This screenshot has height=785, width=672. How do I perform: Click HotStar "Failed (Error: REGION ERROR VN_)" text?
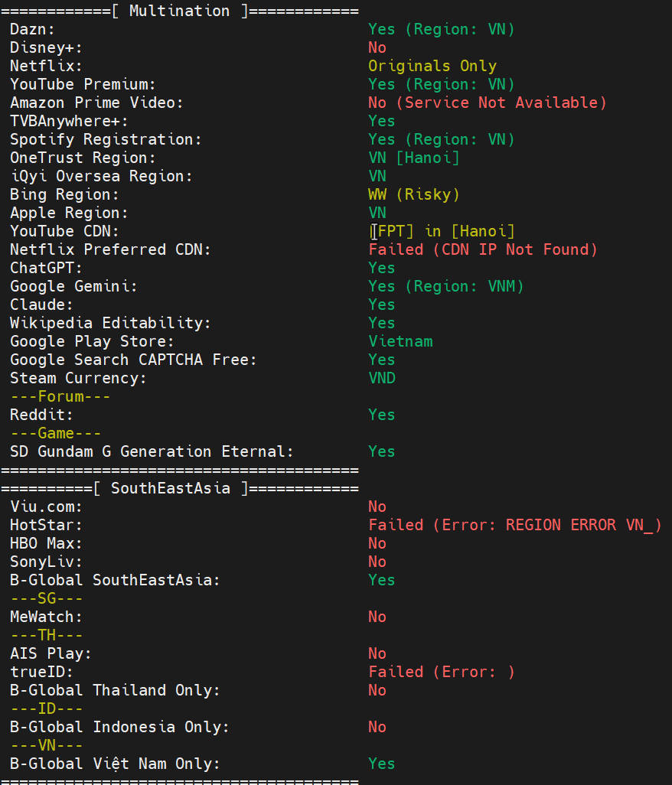click(x=514, y=525)
